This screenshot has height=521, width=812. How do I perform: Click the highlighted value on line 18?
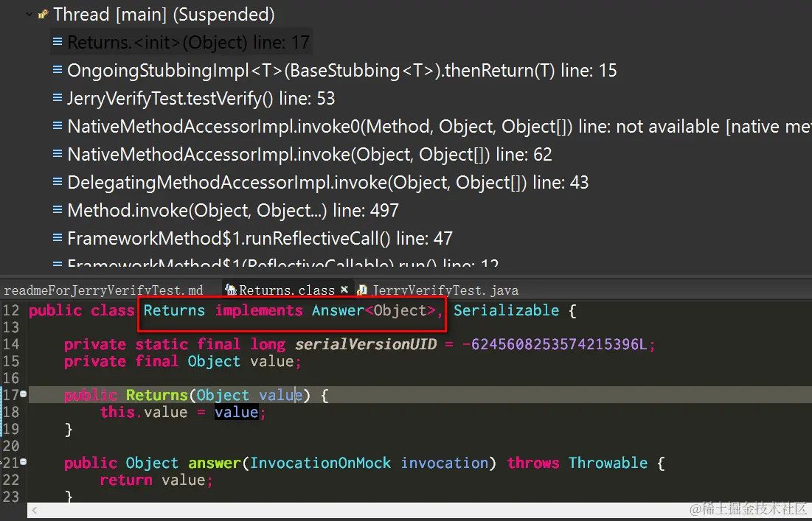(x=236, y=413)
